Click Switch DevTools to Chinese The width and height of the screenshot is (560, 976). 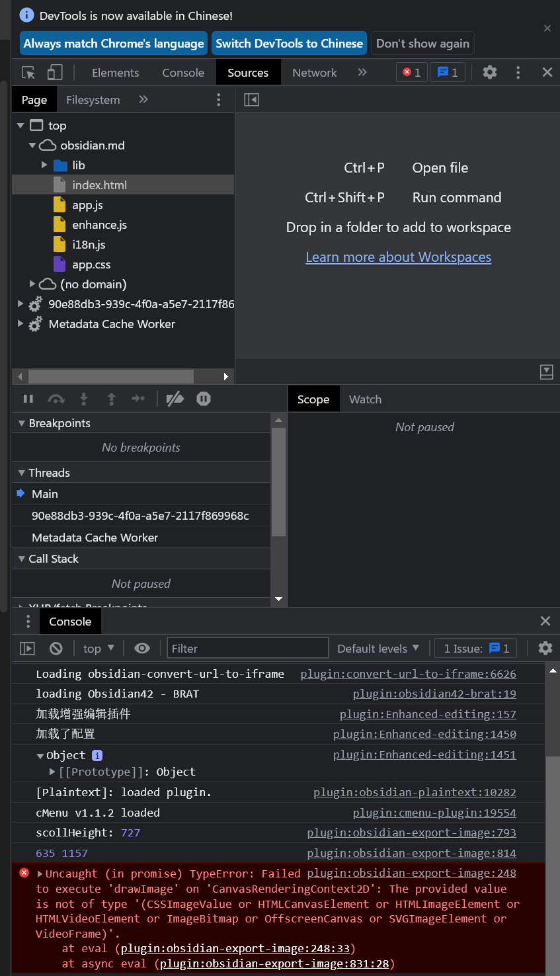point(289,43)
